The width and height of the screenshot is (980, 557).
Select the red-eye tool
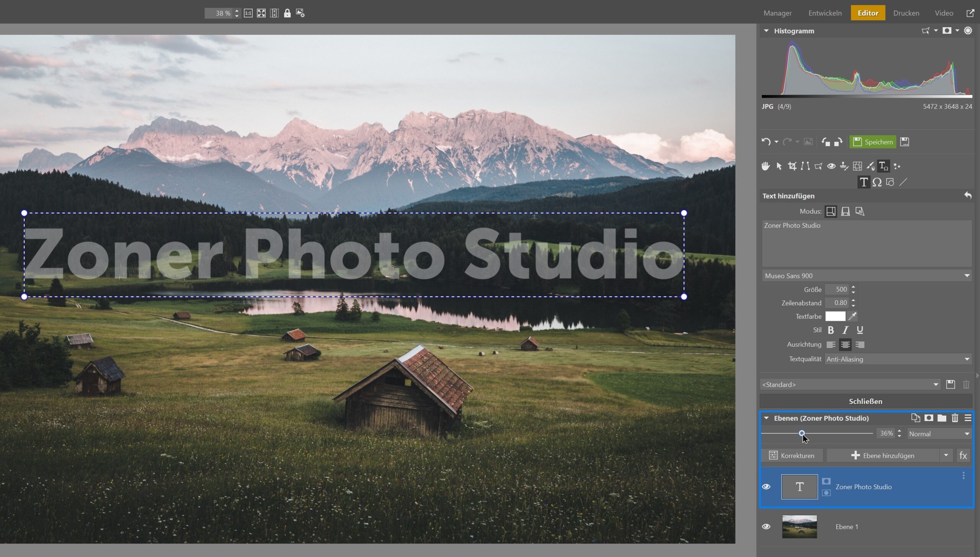pos(831,166)
